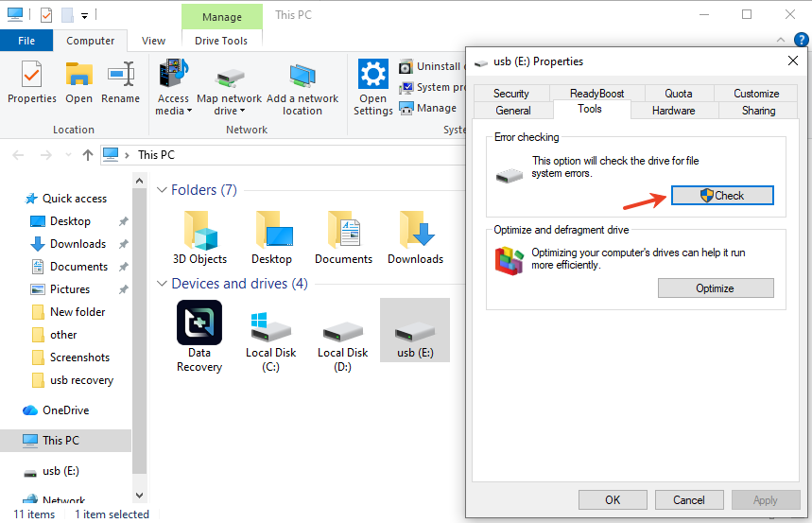Click Uninstall or change a program
The height and width of the screenshot is (523, 812).
coord(431,66)
